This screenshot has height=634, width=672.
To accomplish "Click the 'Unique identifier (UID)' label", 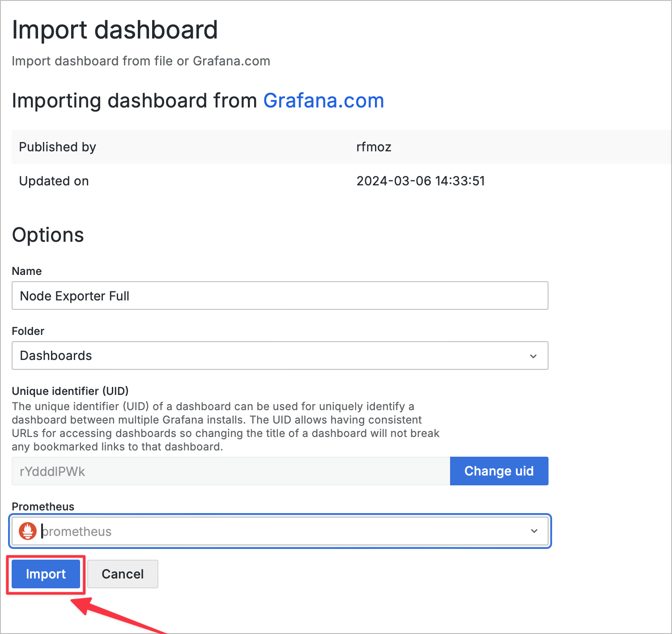I will (70, 391).
